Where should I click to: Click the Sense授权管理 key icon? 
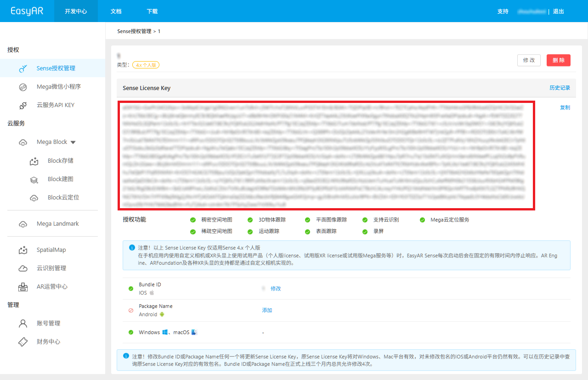coord(23,68)
